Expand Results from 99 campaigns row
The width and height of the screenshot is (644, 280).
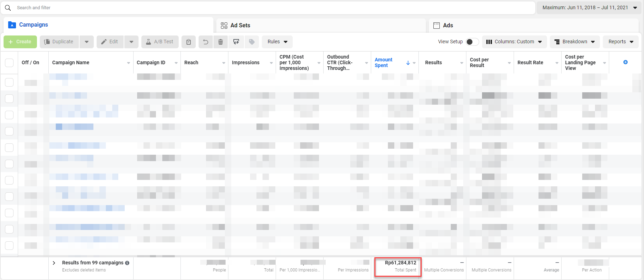click(54, 263)
